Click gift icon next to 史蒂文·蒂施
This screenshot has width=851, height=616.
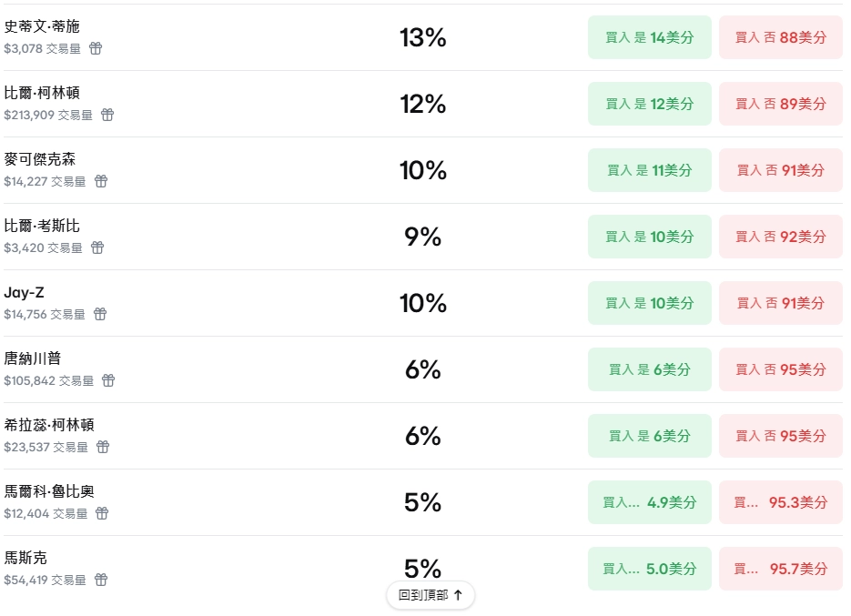tap(96, 48)
